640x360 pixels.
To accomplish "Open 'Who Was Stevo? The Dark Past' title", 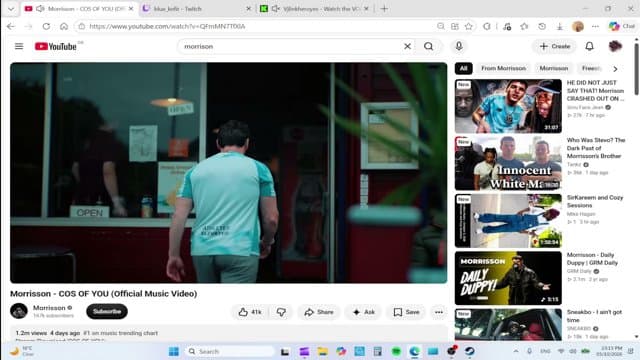I will 596,148.
